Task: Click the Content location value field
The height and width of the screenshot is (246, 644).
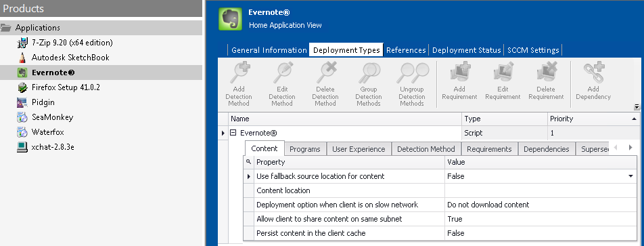Action: click(x=540, y=190)
